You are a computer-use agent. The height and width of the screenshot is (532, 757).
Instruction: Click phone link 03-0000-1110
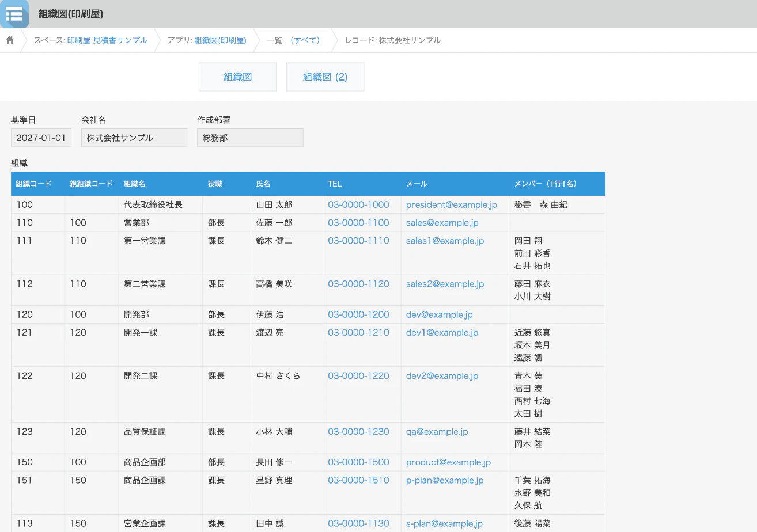[358, 241]
